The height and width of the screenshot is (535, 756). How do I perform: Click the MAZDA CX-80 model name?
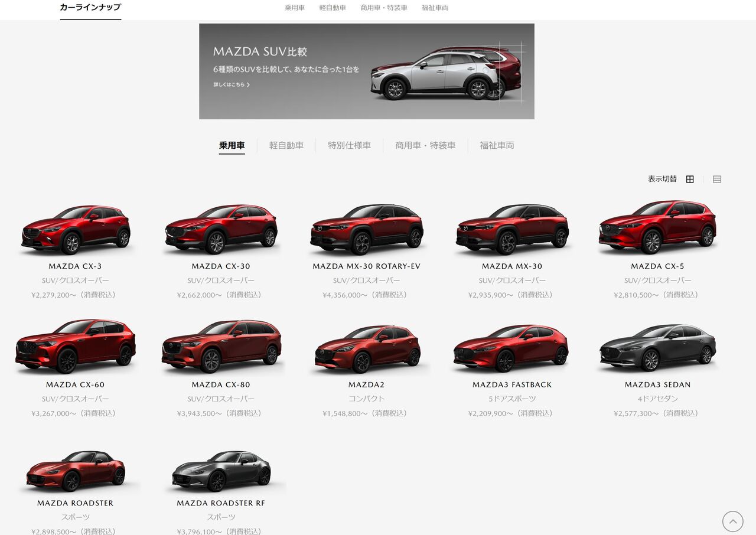[x=221, y=385]
